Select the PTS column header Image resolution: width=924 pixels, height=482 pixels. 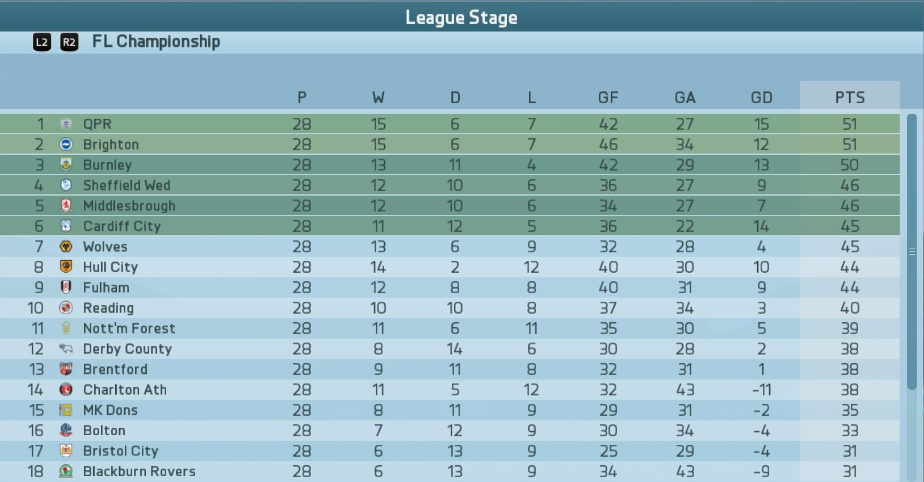click(x=850, y=97)
